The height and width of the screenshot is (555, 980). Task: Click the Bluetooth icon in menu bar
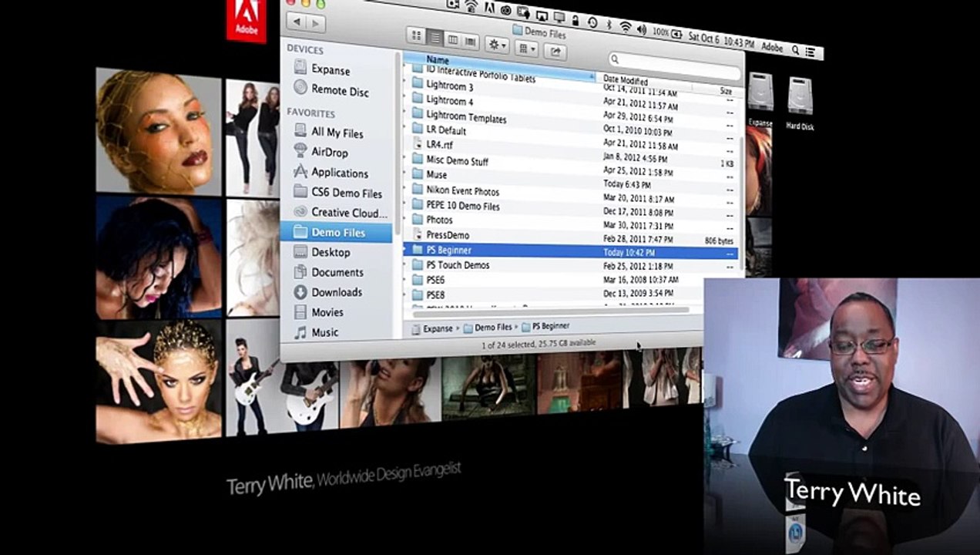tap(608, 25)
